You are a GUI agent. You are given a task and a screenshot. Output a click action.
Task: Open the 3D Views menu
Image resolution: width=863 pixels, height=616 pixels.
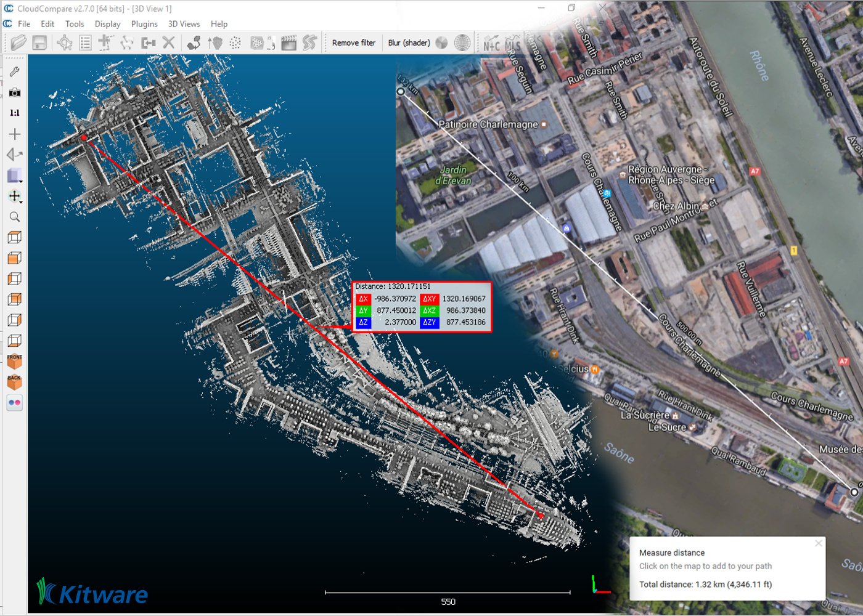[x=184, y=24]
